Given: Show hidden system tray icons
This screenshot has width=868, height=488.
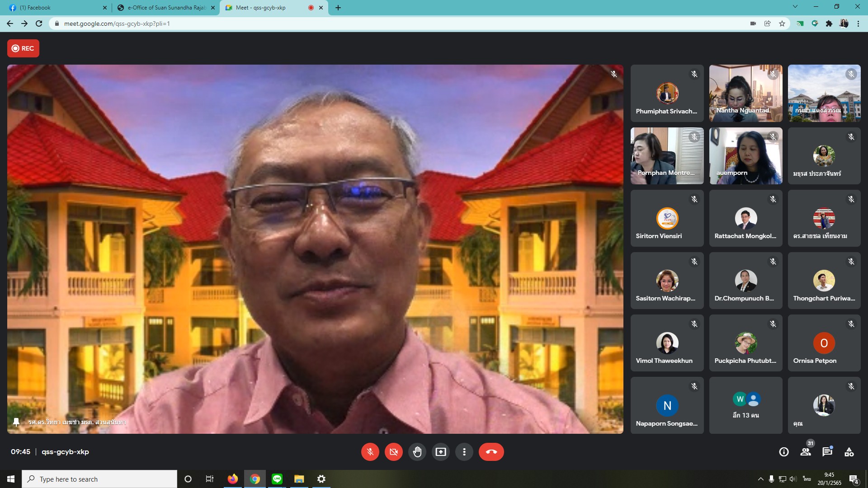Looking at the screenshot, I should [x=760, y=479].
